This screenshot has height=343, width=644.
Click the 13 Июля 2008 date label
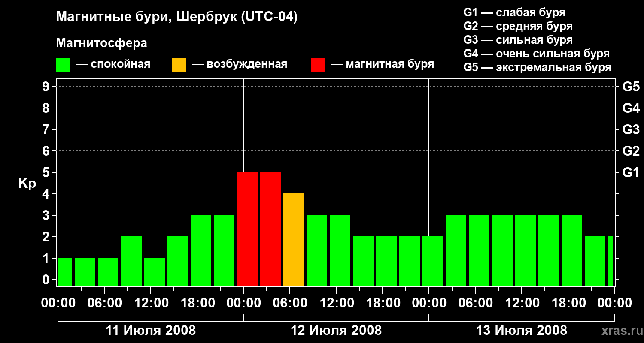pyautogui.click(x=522, y=331)
